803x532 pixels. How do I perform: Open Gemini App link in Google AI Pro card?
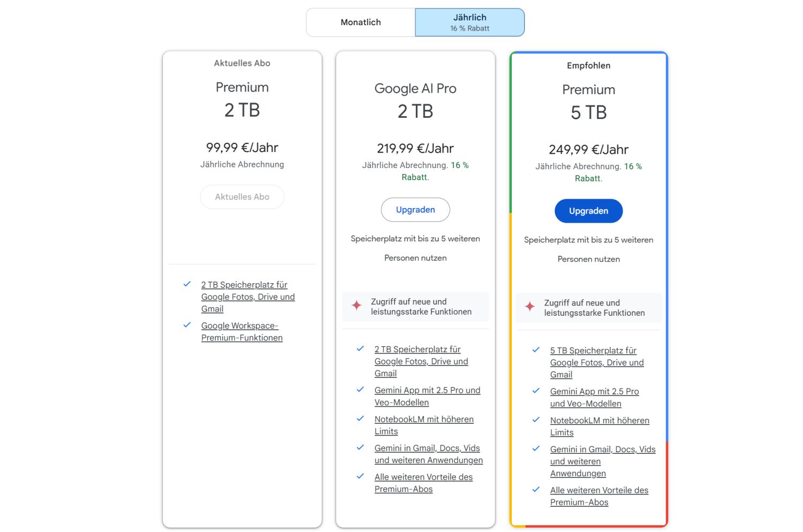pyautogui.click(x=427, y=396)
